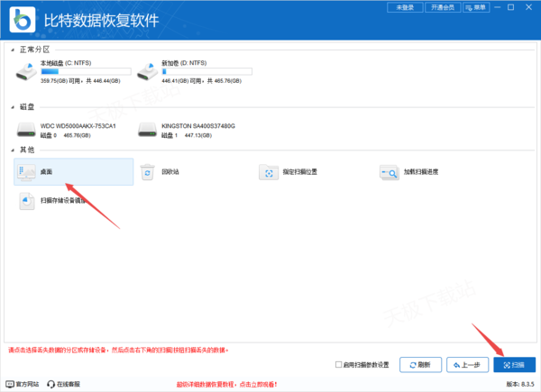Open the detailed data recovery tutorial link

pyautogui.click(x=226, y=385)
